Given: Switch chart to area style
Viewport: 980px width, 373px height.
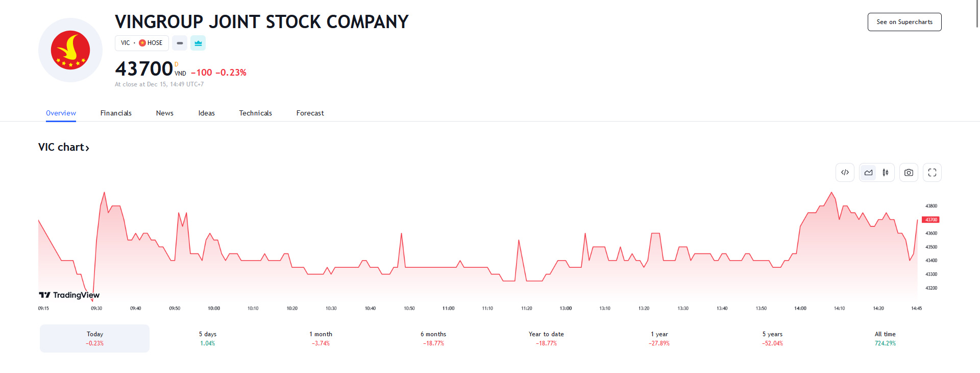Looking at the screenshot, I should click(868, 173).
